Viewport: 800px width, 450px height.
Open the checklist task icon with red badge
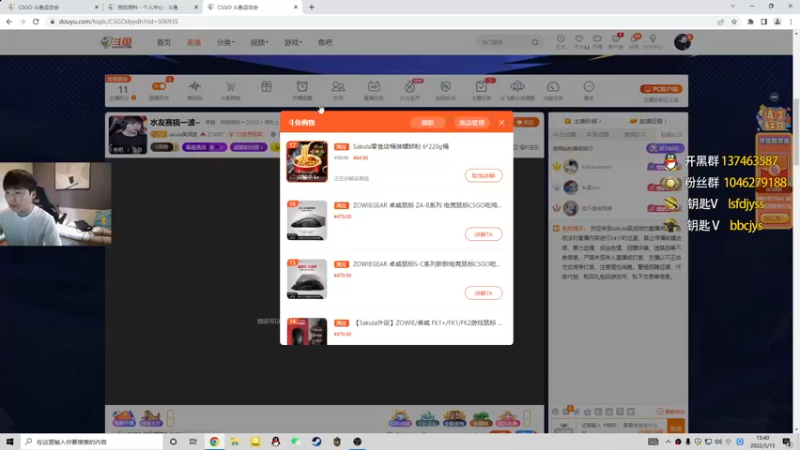[x=481, y=86]
